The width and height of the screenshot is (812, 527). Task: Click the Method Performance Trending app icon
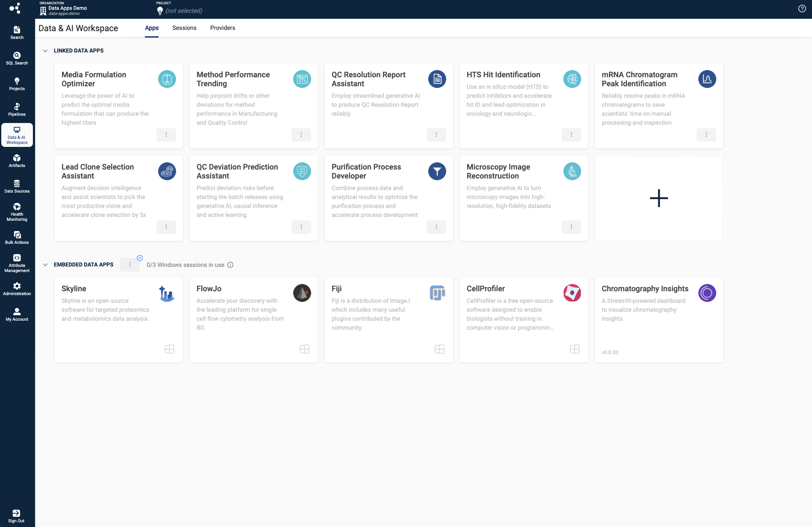tap(302, 79)
